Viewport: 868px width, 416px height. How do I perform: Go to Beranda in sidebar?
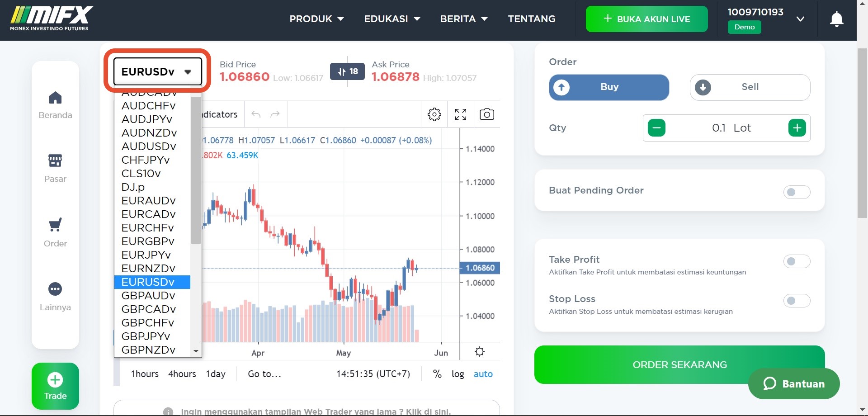55,105
